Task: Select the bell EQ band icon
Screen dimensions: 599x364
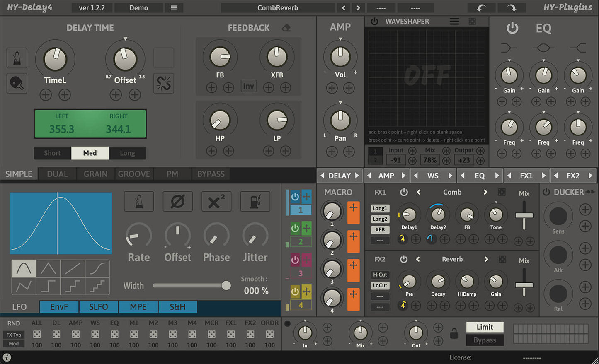Action: tap(543, 48)
